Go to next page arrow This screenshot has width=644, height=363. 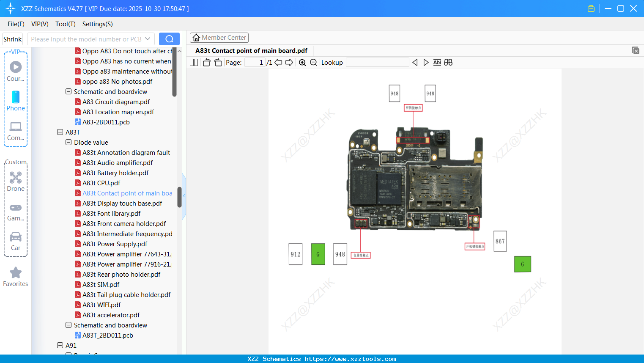[x=289, y=63]
